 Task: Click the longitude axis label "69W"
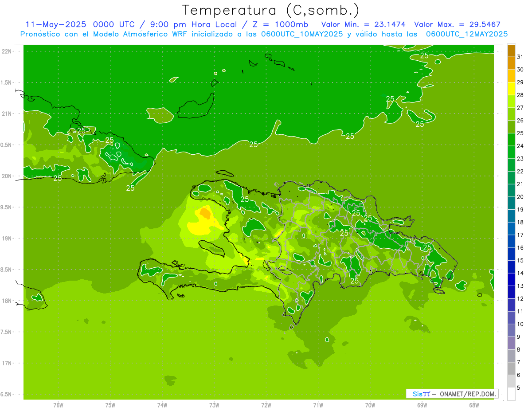[422, 405]
